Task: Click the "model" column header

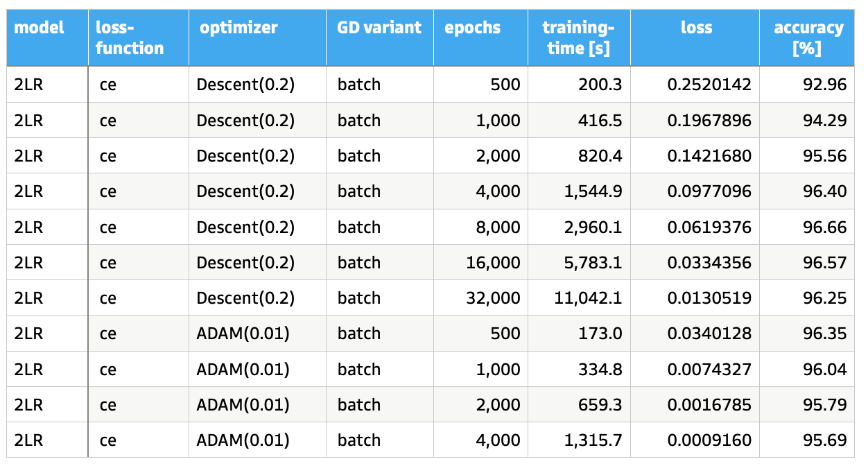Action: click(x=39, y=28)
